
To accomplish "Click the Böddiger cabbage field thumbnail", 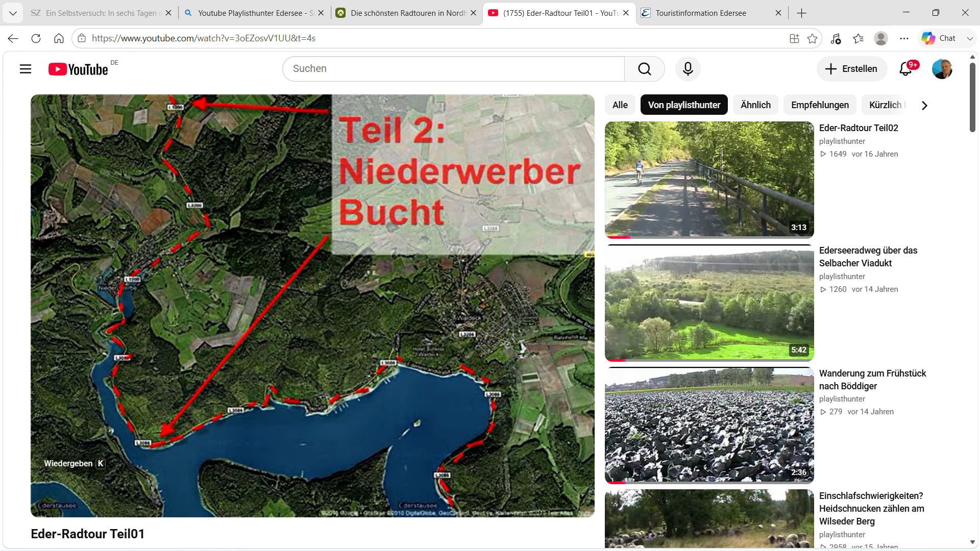I will click(x=709, y=425).
